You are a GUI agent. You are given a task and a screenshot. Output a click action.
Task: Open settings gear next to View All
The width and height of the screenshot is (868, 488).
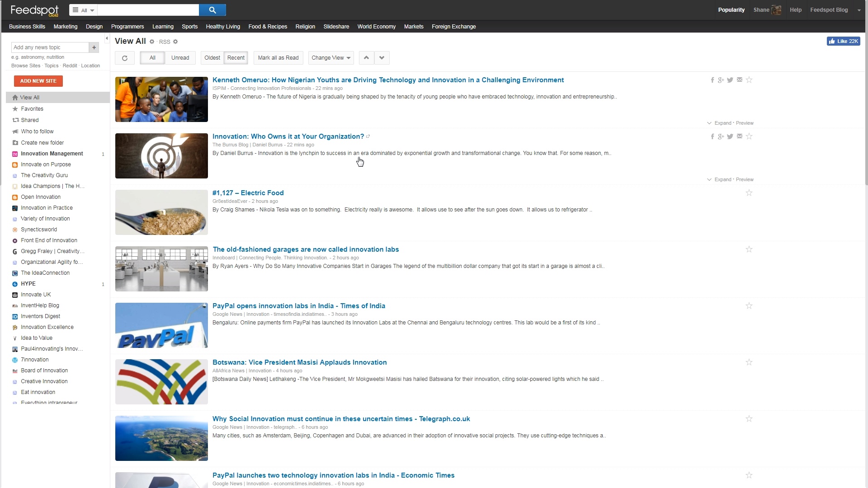coord(152,42)
